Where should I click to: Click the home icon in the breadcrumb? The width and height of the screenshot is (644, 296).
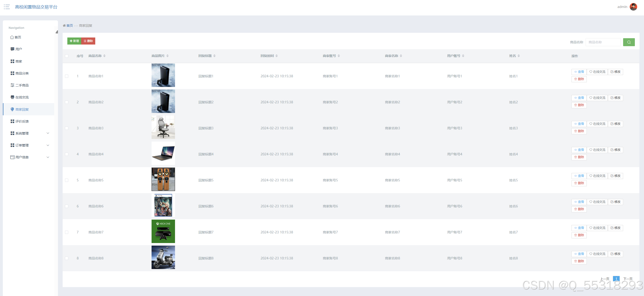(x=64, y=26)
